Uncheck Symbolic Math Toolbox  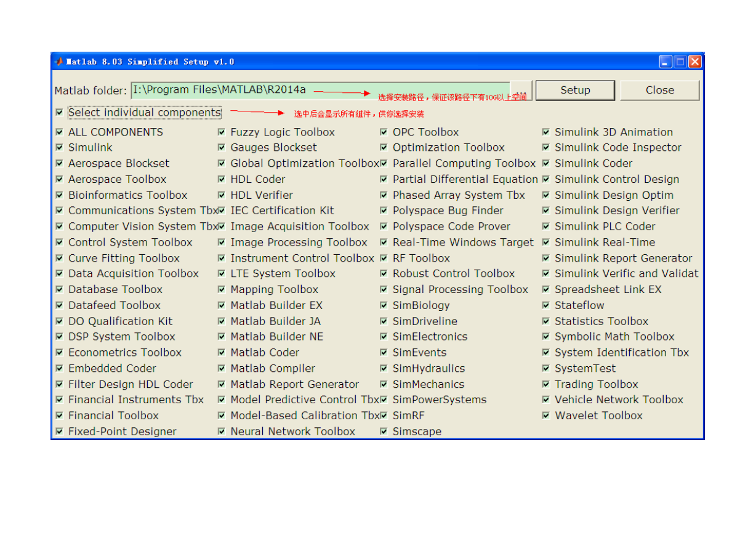(546, 337)
